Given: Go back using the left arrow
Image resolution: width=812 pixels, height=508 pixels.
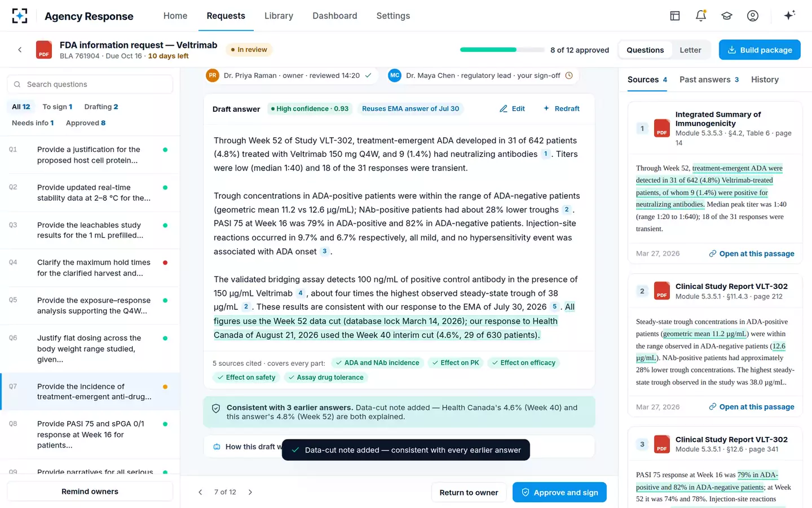Looking at the screenshot, I should 20,50.
